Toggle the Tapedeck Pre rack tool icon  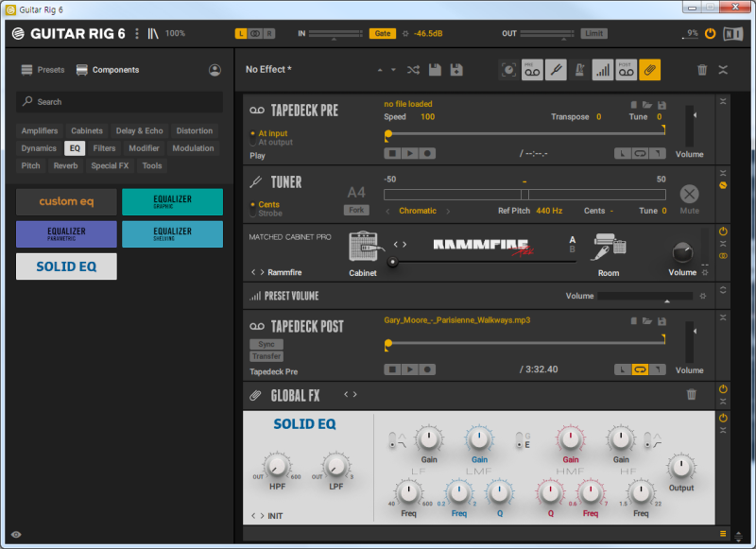[x=532, y=70]
